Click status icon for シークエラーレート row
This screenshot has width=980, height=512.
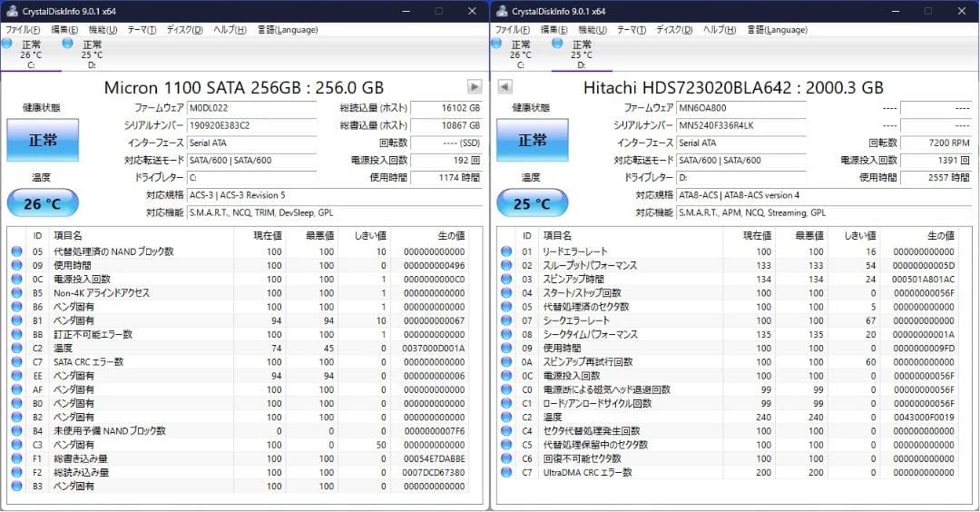(x=506, y=320)
